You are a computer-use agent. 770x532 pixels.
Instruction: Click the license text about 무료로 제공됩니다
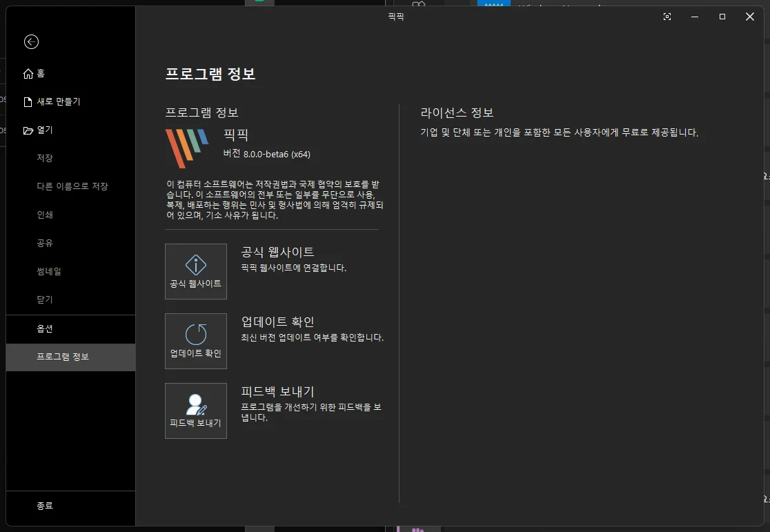tap(560, 132)
